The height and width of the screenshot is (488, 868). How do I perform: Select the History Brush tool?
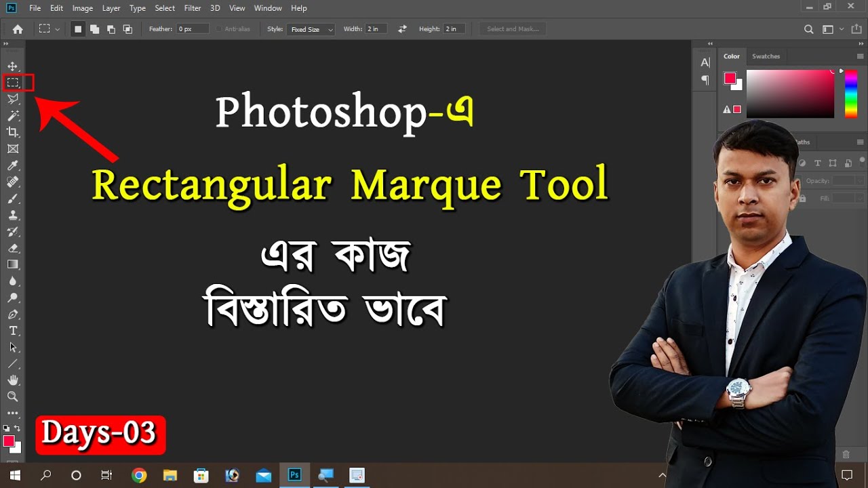point(13,232)
